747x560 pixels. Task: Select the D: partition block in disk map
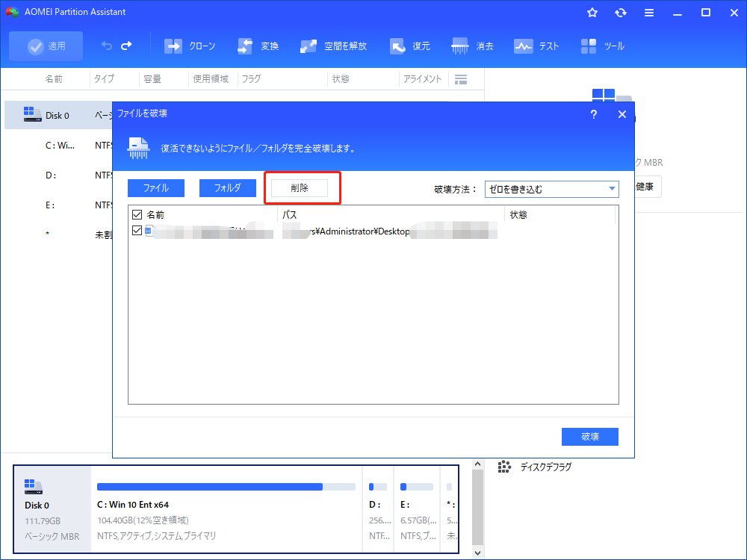click(x=378, y=511)
